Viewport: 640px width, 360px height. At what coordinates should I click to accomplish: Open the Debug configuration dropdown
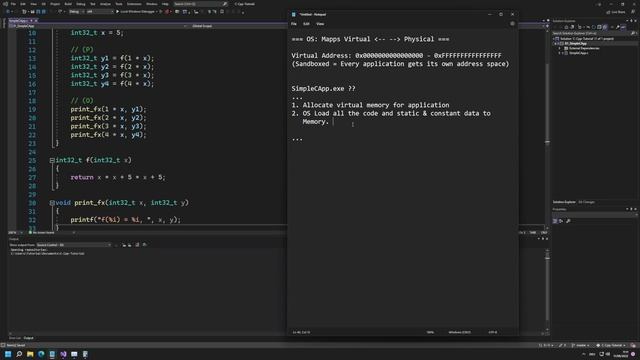point(76,12)
